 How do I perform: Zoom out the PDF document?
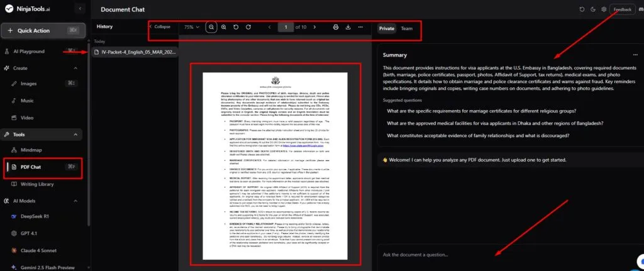[x=211, y=27]
